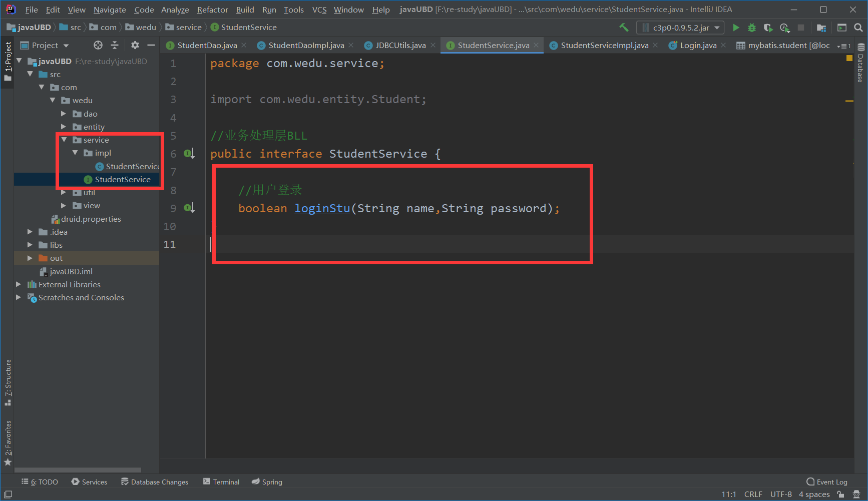Open the Services tool window
This screenshot has height=501, width=868.
pos(89,482)
